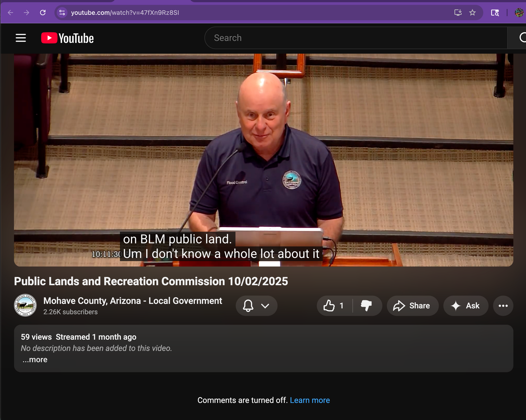Reload the page in browser
The width and height of the screenshot is (526, 420).
(x=43, y=13)
